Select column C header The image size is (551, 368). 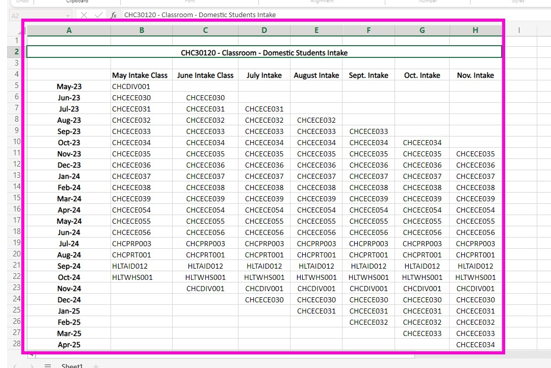point(205,30)
